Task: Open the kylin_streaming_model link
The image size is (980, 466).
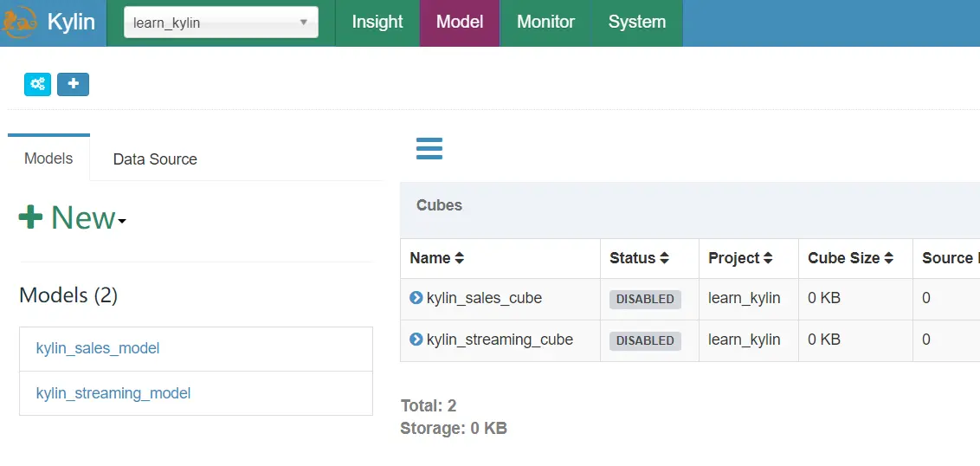Action: [113, 393]
